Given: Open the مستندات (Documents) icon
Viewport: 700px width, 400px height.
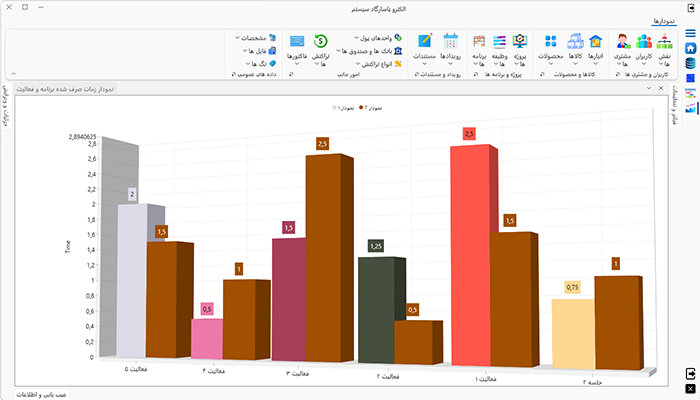Looking at the screenshot, I should click(425, 46).
